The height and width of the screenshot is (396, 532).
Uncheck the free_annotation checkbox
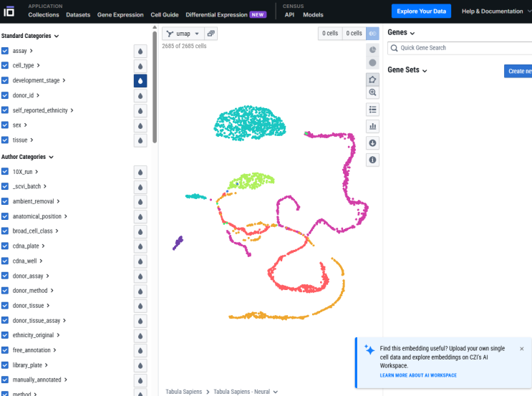(x=5, y=350)
